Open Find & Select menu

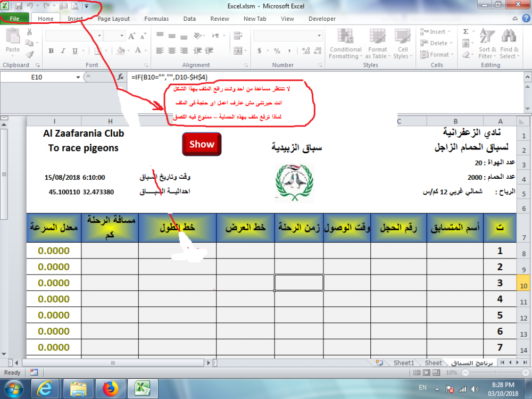tap(509, 44)
